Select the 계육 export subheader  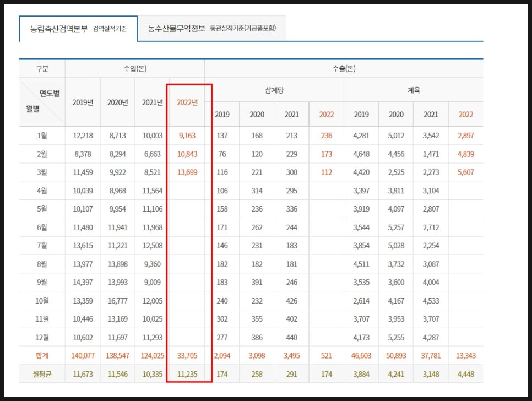click(x=414, y=90)
